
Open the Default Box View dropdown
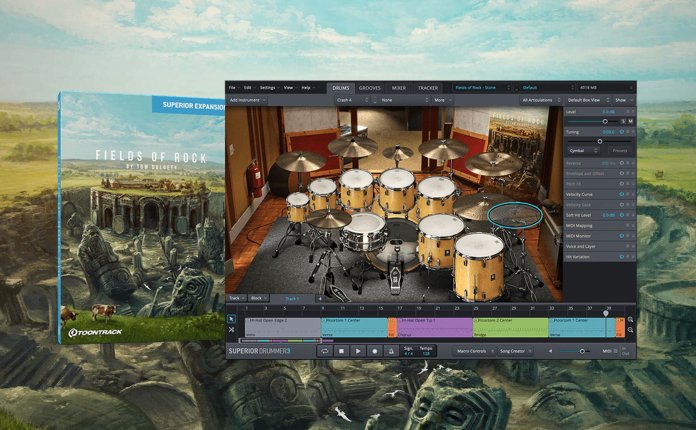click(588, 100)
